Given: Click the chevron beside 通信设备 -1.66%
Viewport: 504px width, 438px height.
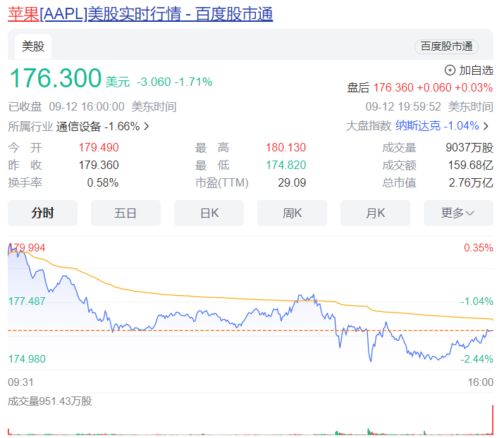Looking at the screenshot, I should coord(147,127).
